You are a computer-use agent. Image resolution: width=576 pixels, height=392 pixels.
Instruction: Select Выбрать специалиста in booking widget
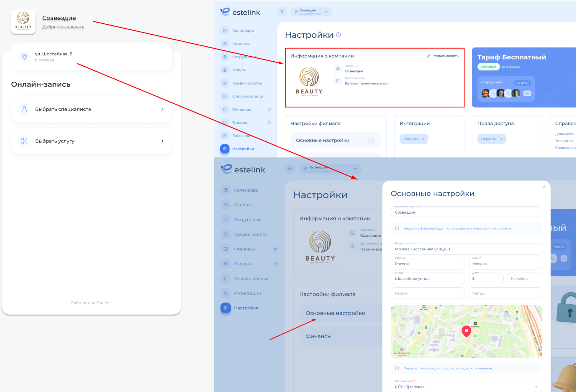coord(91,109)
